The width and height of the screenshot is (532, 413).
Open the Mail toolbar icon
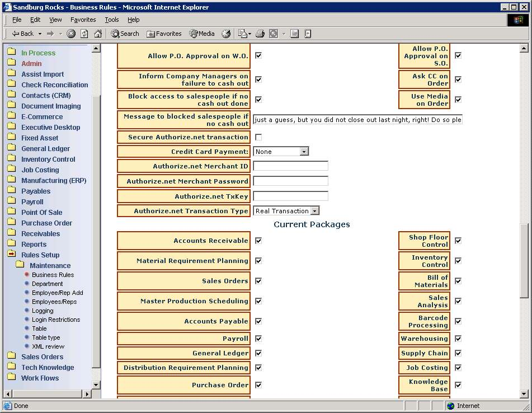click(243, 34)
